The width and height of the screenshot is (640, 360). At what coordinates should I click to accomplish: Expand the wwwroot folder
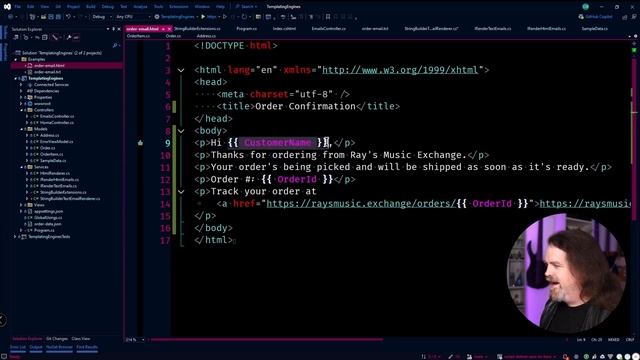[21, 104]
